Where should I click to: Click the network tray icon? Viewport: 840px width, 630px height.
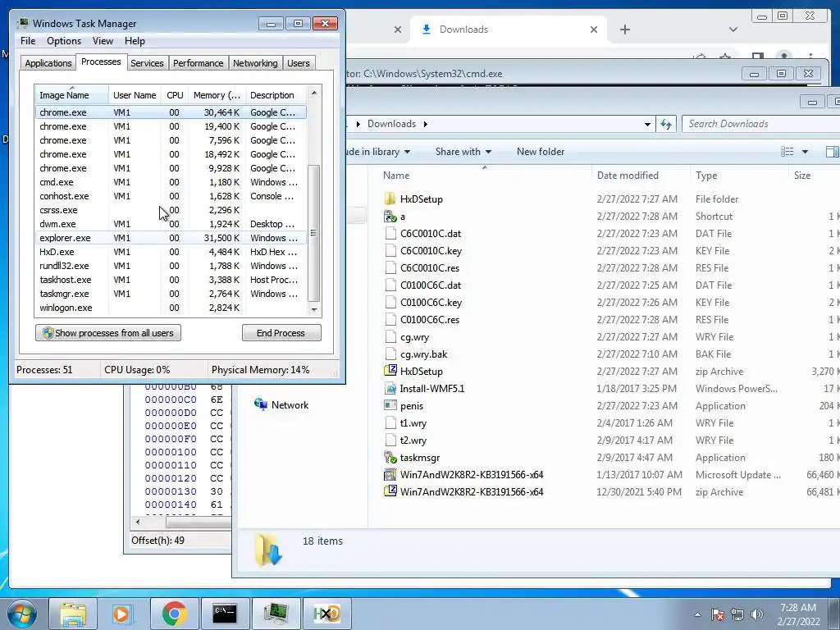click(x=737, y=614)
